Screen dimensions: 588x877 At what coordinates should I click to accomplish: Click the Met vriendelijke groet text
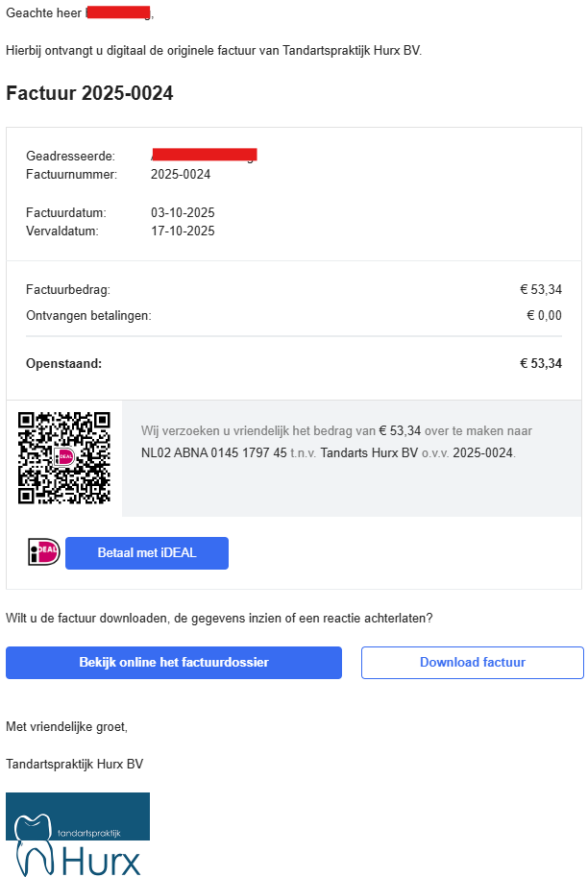[x=66, y=726]
